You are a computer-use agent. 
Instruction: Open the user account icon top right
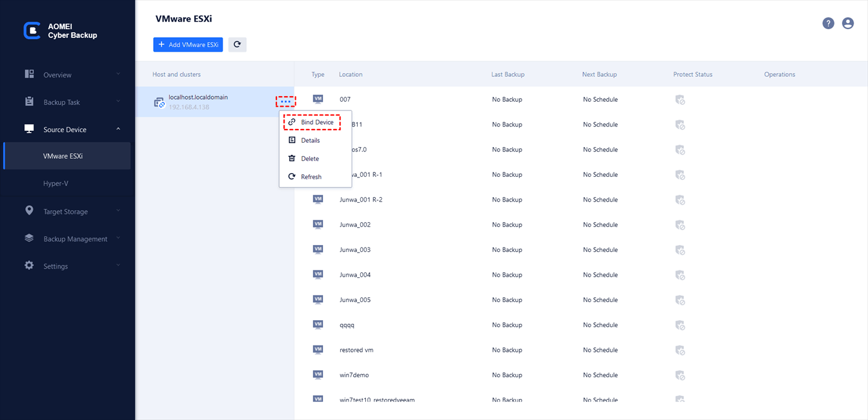848,23
